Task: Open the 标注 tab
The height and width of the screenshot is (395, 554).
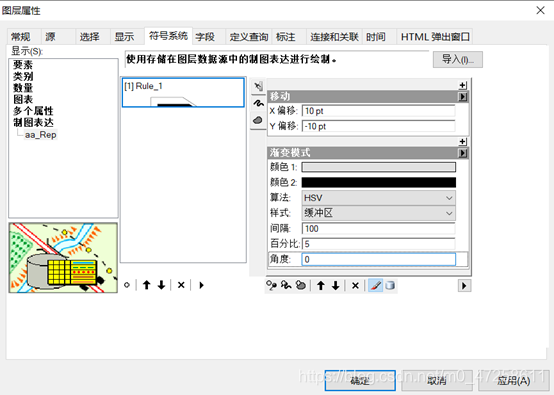Action: 289,37
